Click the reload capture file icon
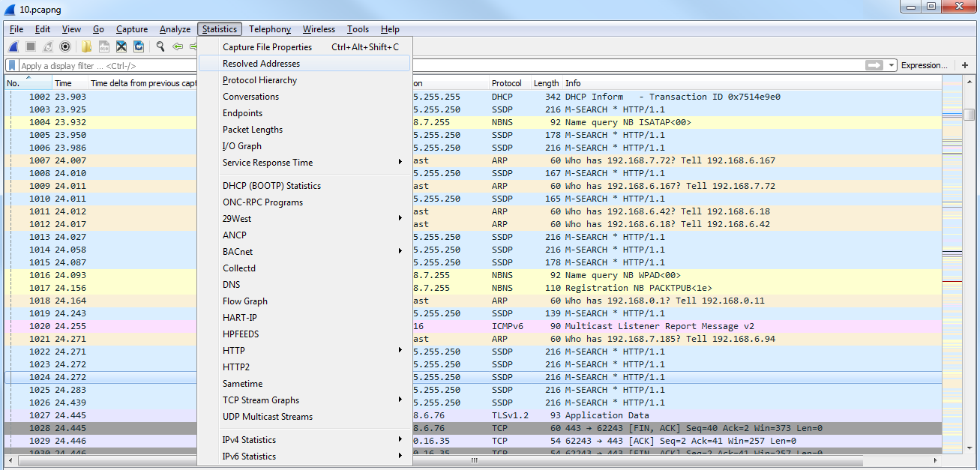The image size is (980, 470). click(x=139, y=46)
